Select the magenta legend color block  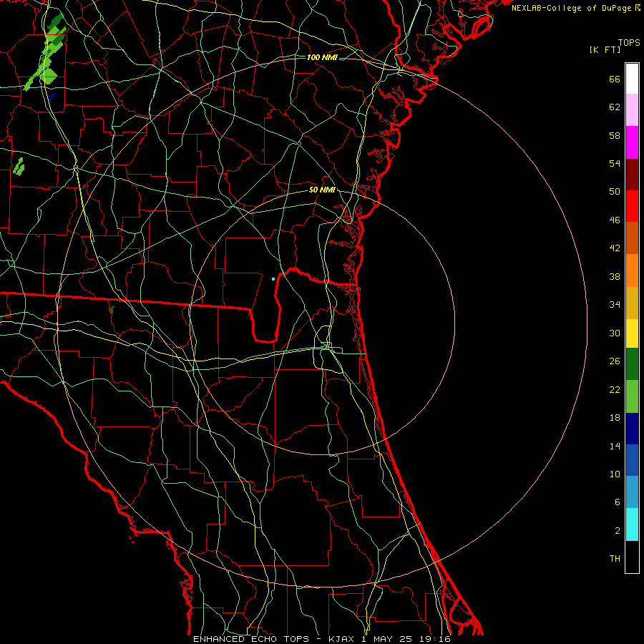point(632,142)
